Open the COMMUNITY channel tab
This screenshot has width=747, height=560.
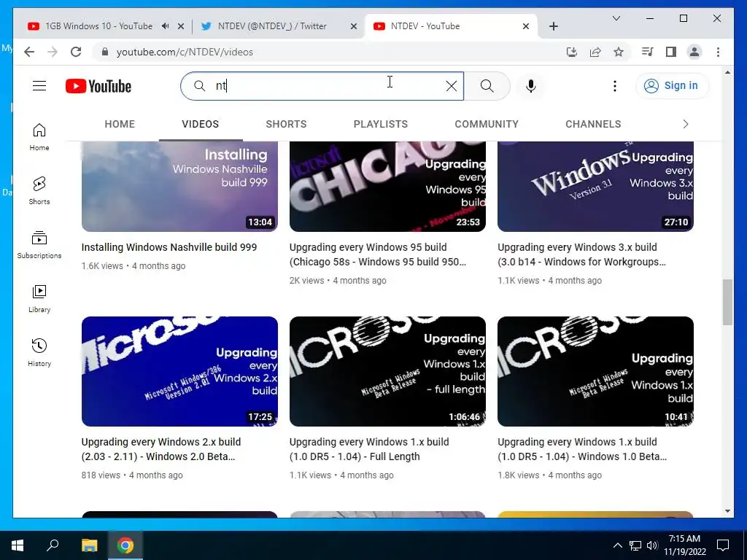click(487, 124)
